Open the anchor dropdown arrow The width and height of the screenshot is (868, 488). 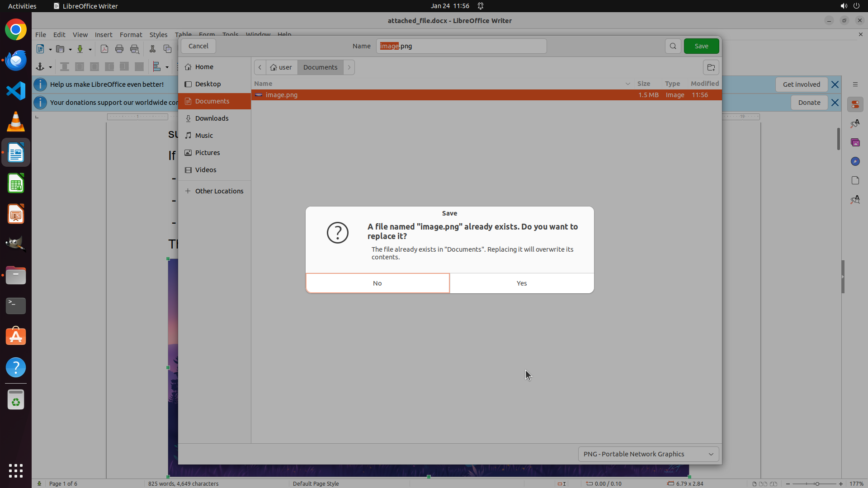point(50,67)
